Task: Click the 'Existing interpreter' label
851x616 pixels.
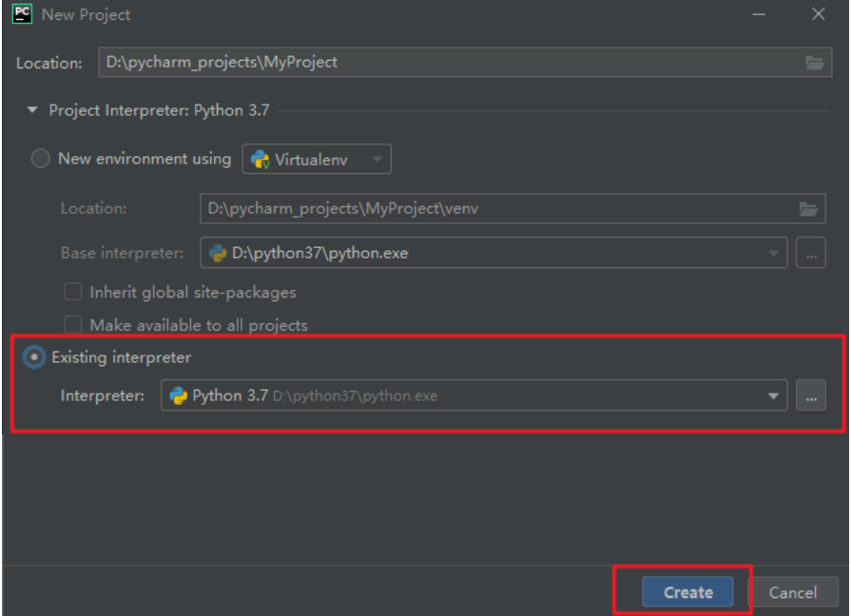Action: [x=121, y=357]
